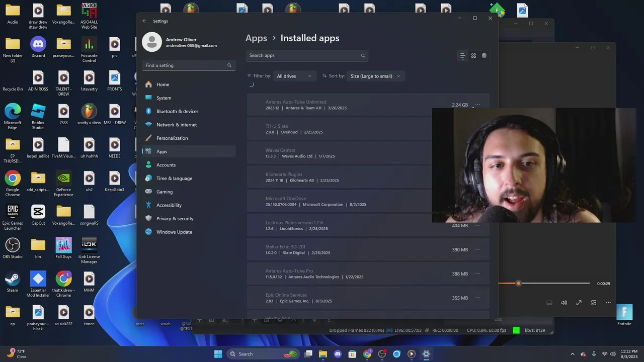Click the Apps breadcrumb link
The image size is (644, 362).
(256, 38)
